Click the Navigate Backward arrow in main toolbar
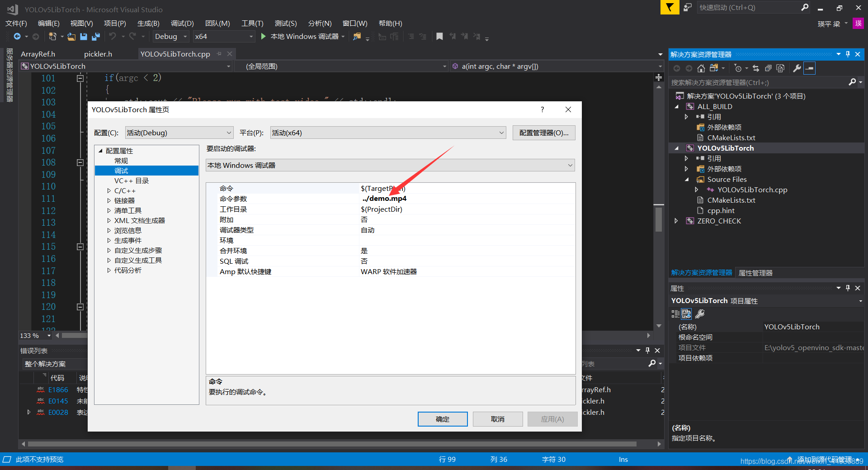Screen dimensions: 868x470 coord(17,36)
